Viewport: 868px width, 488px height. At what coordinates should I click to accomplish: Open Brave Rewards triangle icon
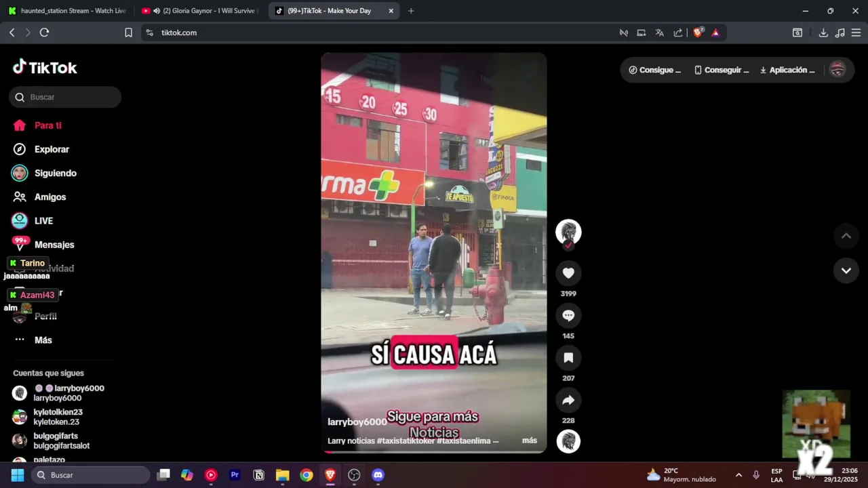click(x=715, y=33)
